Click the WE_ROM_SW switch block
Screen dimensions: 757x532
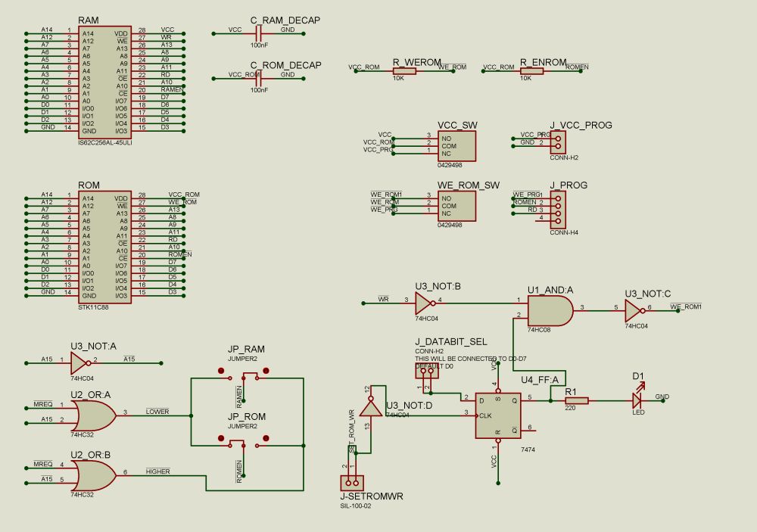click(457, 205)
